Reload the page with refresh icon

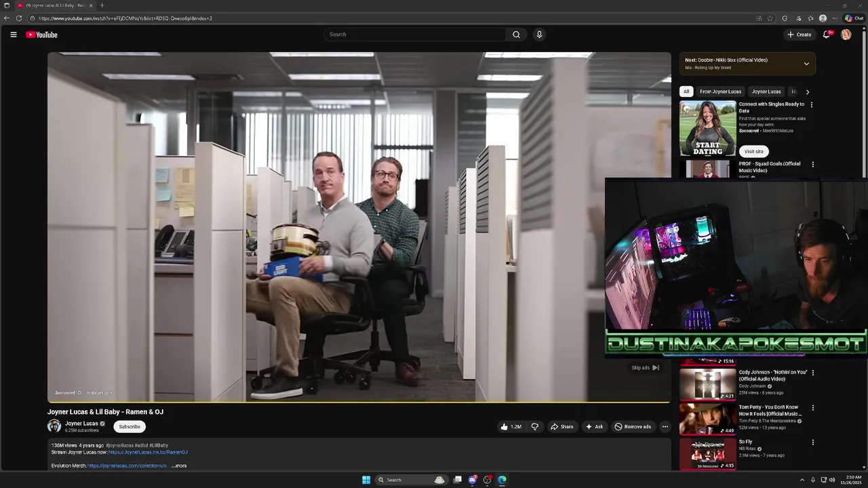19,18
